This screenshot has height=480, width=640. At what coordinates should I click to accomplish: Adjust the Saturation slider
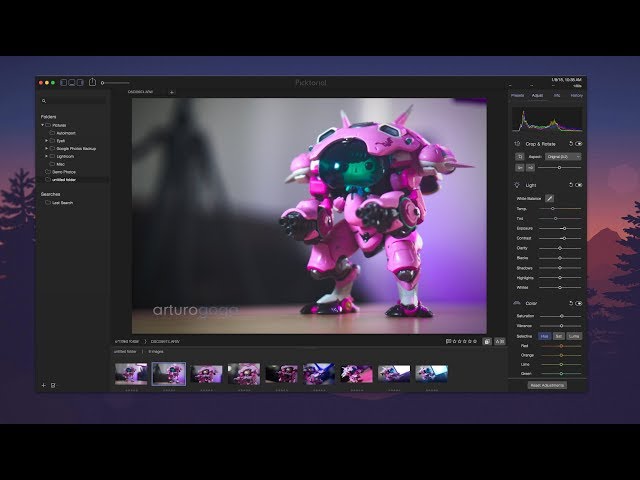pyautogui.click(x=562, y=316)
